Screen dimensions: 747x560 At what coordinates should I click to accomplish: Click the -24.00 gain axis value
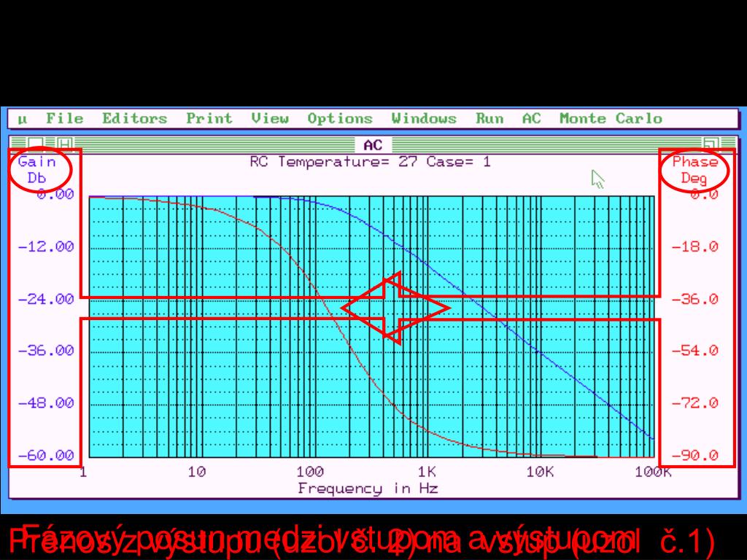pos(46,299)
